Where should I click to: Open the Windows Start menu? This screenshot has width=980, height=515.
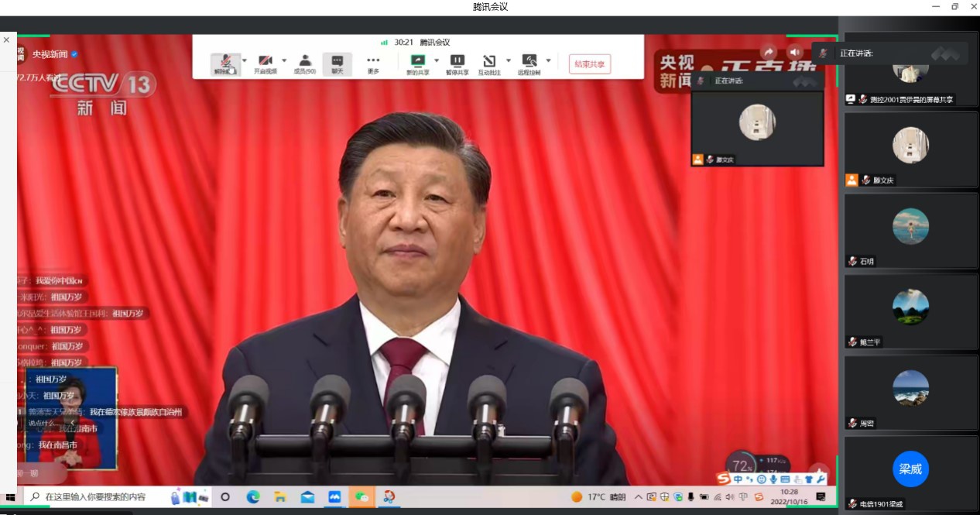tap(11, 496)
